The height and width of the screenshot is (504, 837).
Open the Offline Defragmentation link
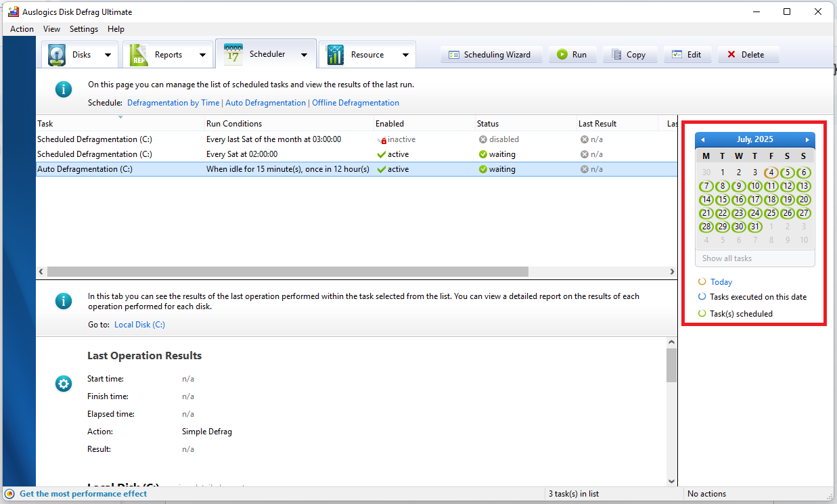(355, 103)
